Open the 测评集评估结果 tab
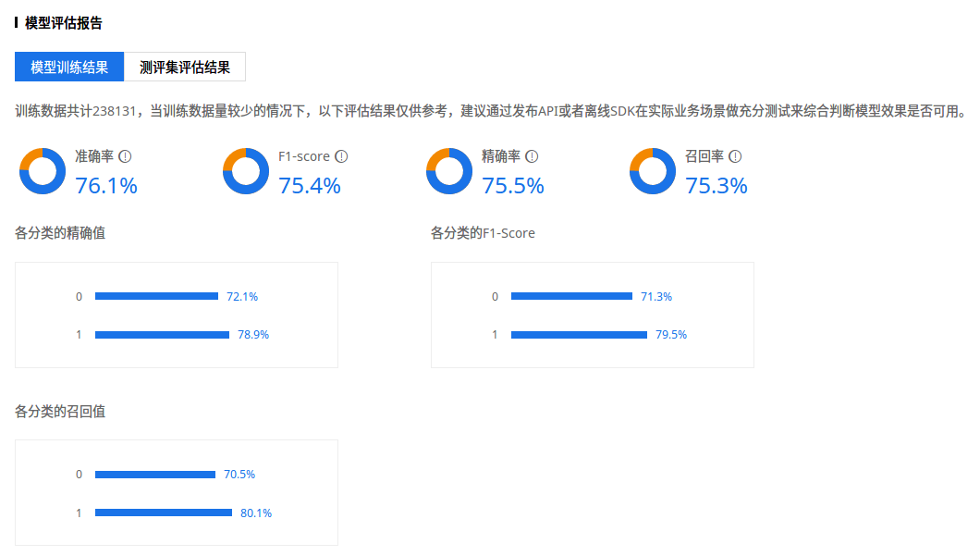The image size is (980, 556). click(x=185, y=67)
